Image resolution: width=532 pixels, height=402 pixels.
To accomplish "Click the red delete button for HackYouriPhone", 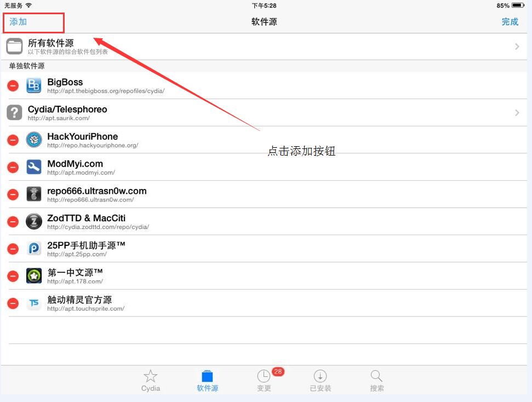I will [x=13, y=140].
